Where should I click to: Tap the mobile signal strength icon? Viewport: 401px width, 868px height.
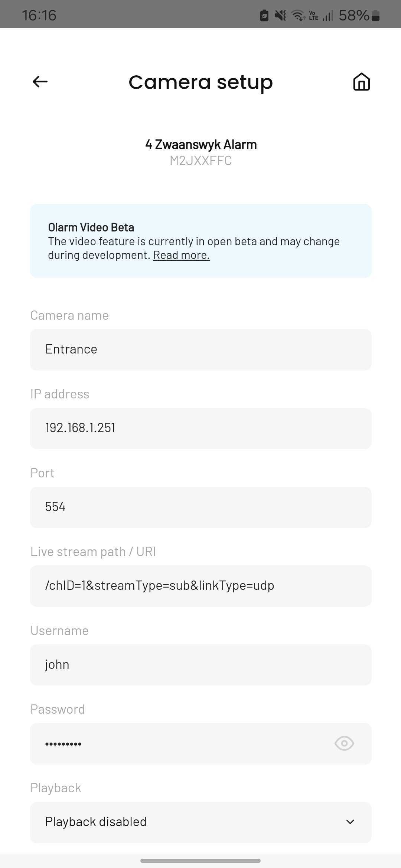pos(327,16)
